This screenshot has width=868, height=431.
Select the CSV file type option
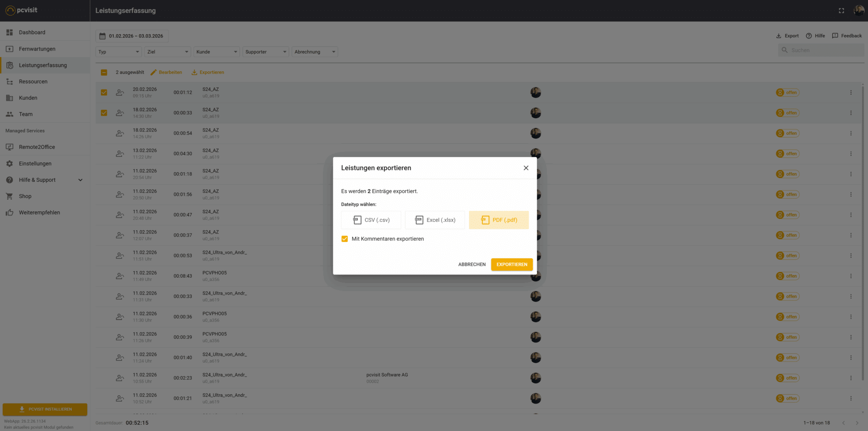pyautogui.click(x=371, y=220)
